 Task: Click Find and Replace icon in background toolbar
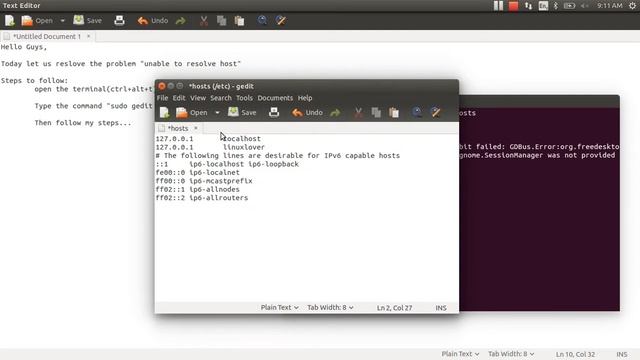click(281, 20)
